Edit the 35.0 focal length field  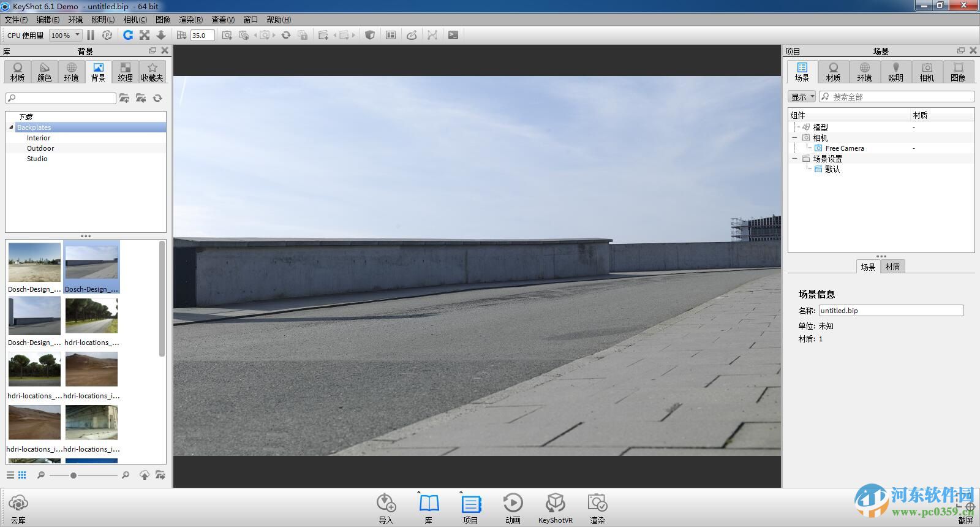(203, 36)
